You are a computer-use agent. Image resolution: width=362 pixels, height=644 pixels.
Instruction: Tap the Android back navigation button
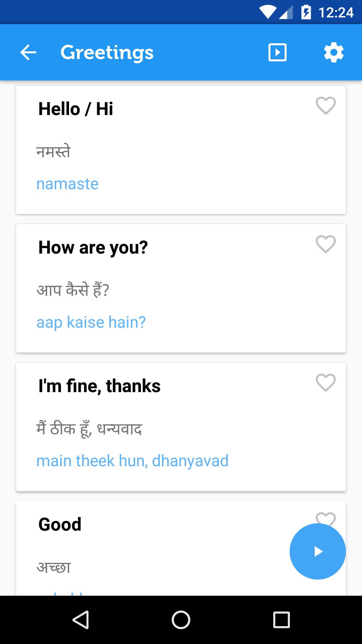(x=80, y=620)
